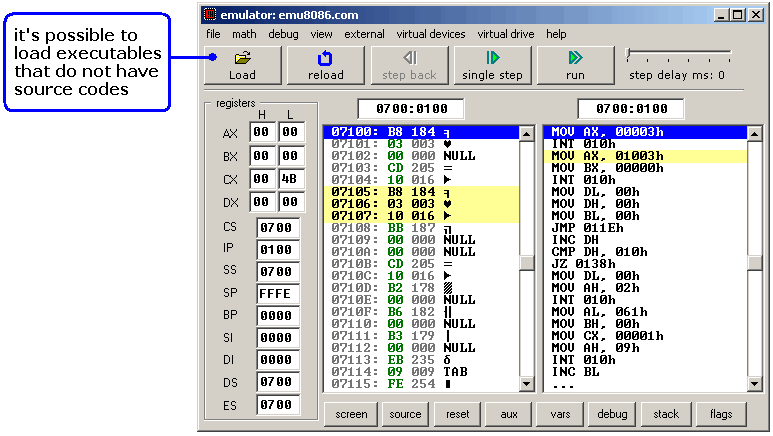Click the BX low byte field

tap(291, 156)
